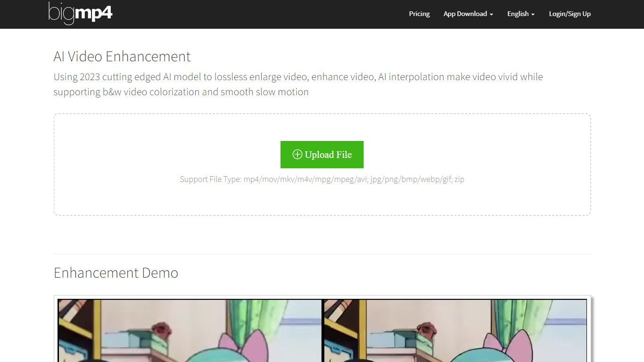Click the caret arrow beside English

point(533,15)
